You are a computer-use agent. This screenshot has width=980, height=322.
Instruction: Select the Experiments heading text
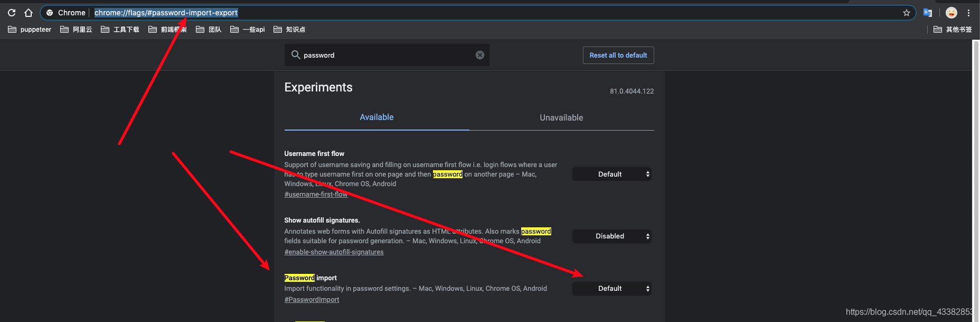point(318,87)
